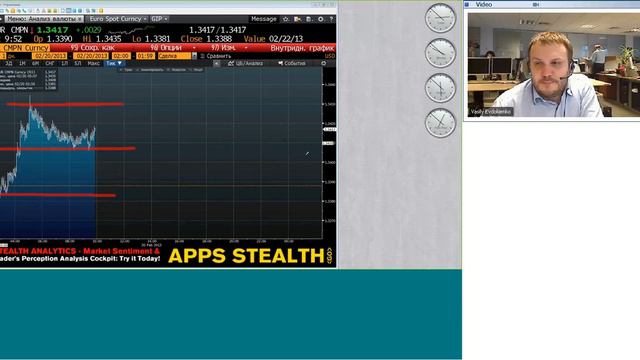Click the USD currency label
Image resolution: width=640 pixels, height=360 pixels.
tap(329, 56)
